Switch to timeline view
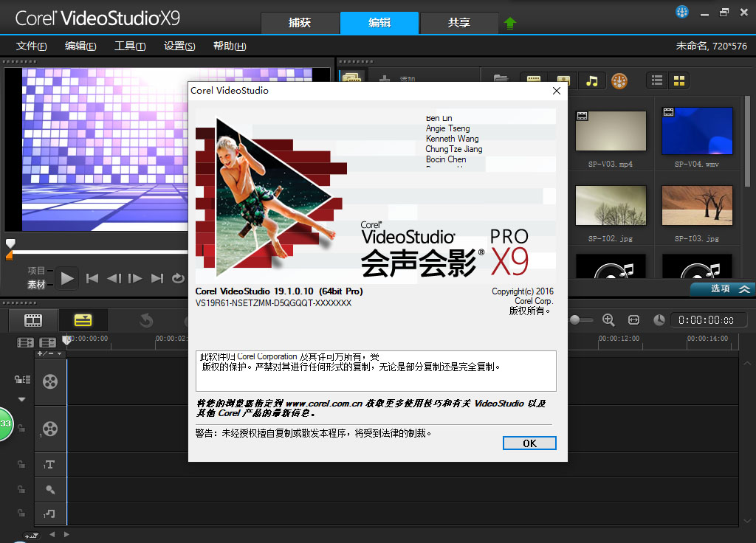The image size is (756, 543). [83, 320]
